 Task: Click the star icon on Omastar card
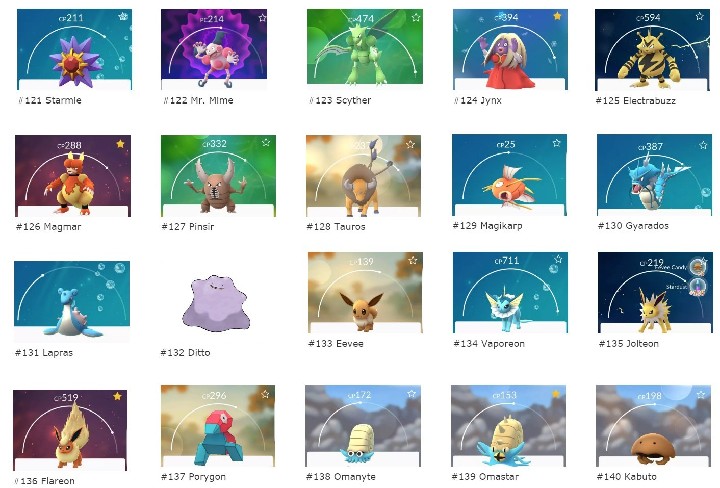(556, 394)
